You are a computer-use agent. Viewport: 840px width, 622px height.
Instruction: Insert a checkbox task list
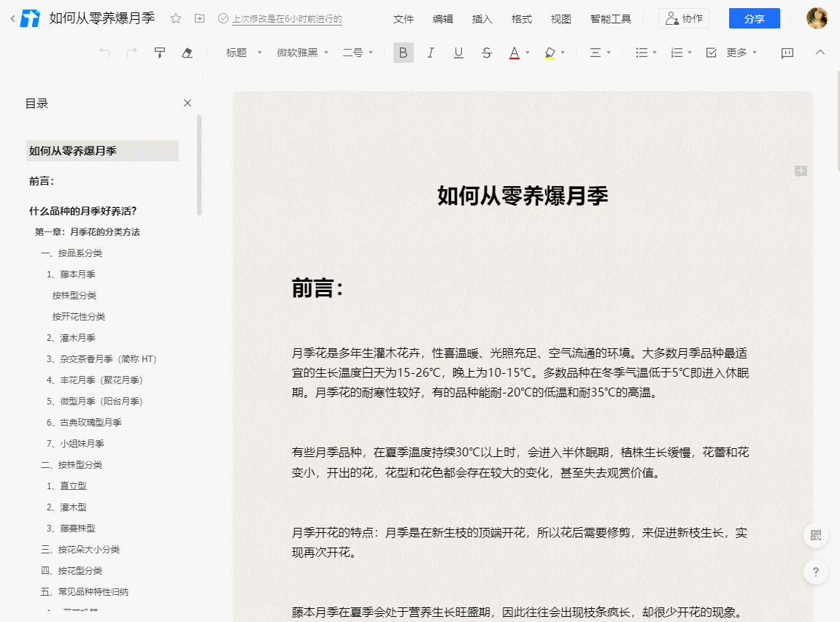[x=711, y=53]
